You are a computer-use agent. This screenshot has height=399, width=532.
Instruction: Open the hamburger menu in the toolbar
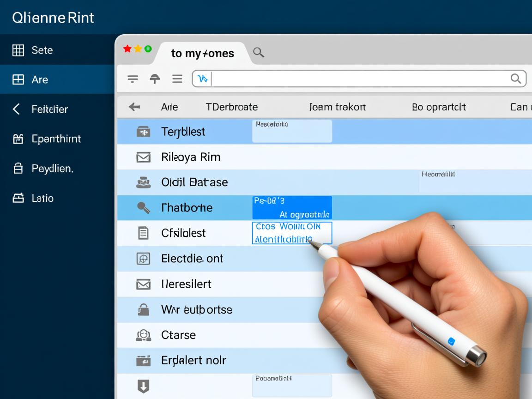click(177, 79)
